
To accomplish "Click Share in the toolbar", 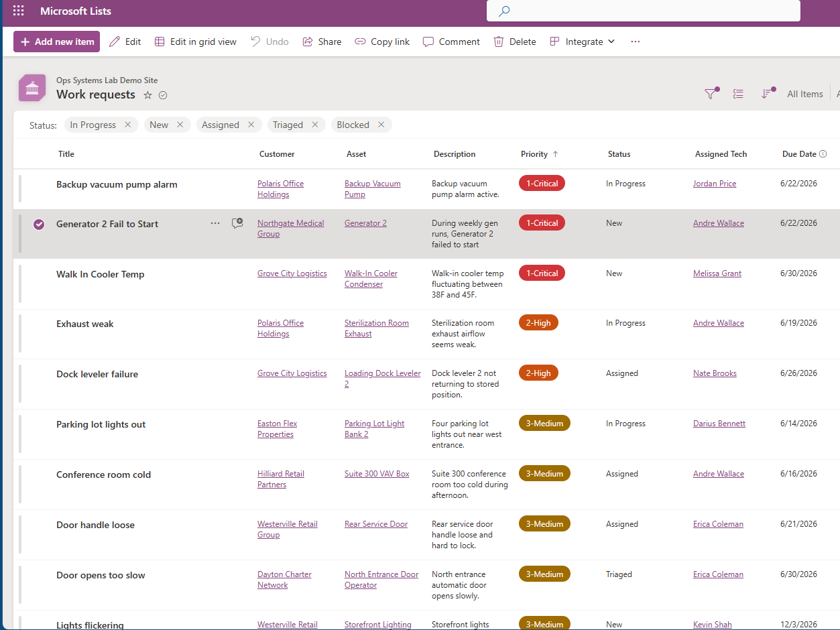I will coord(322,42).
